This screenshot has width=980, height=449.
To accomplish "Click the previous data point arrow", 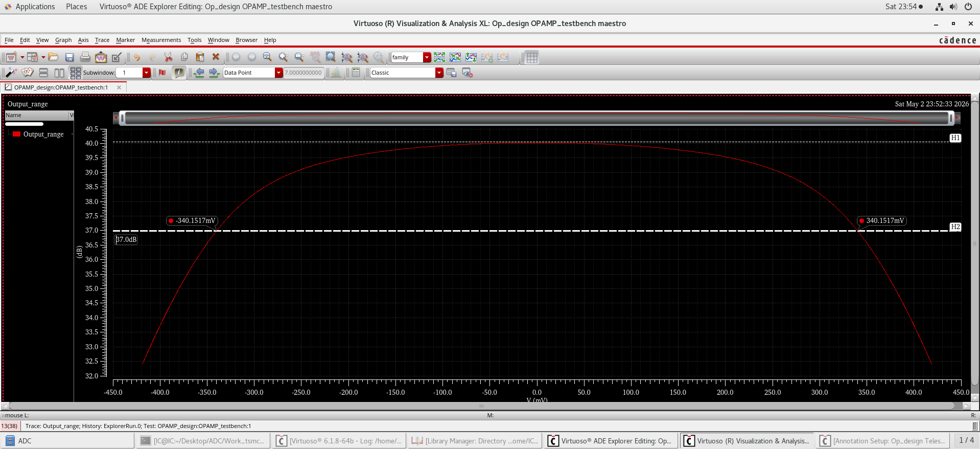I will point(199,73).
